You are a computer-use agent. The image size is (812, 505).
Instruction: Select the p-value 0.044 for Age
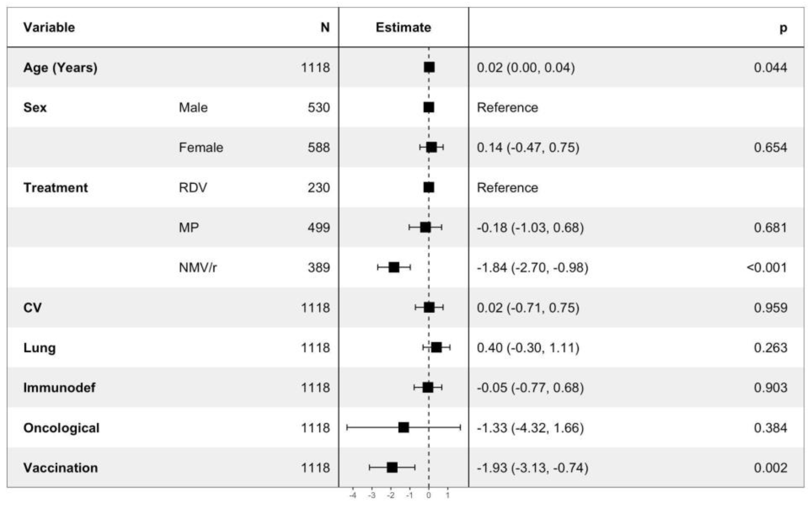770,68
